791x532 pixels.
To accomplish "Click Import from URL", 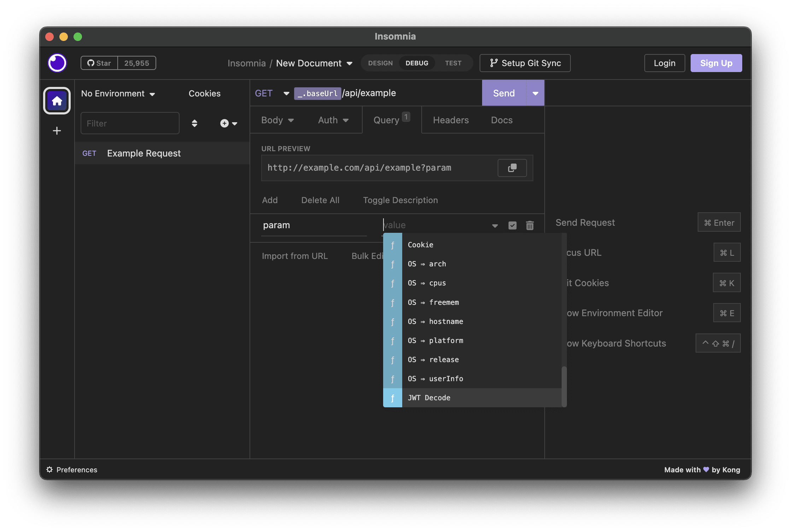I will tap(295, 256).
